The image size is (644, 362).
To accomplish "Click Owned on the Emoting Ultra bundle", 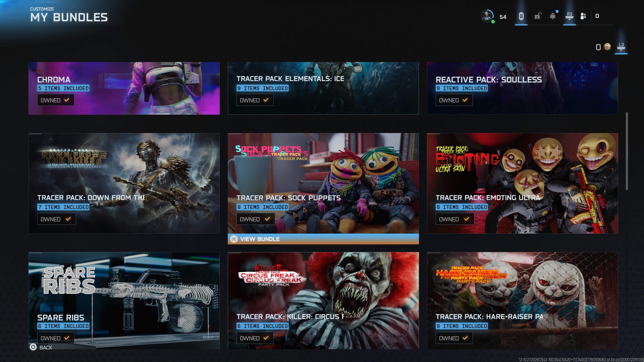I will [455, 219].
